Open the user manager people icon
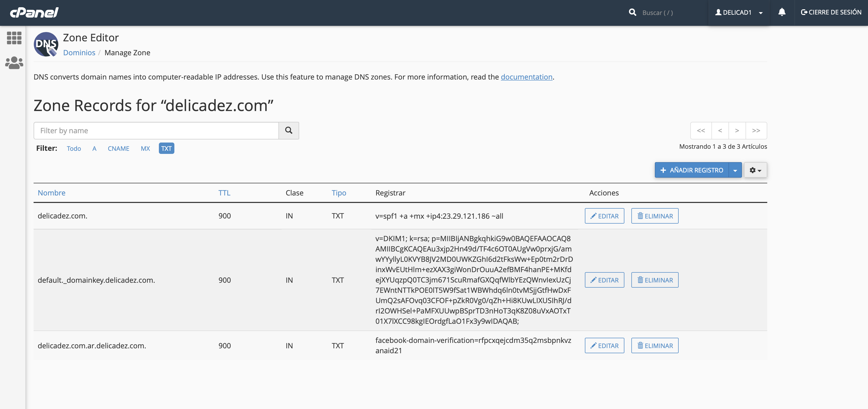Image resolution: width=868 pixels, height=409 pixels. [x=14, y=63]
